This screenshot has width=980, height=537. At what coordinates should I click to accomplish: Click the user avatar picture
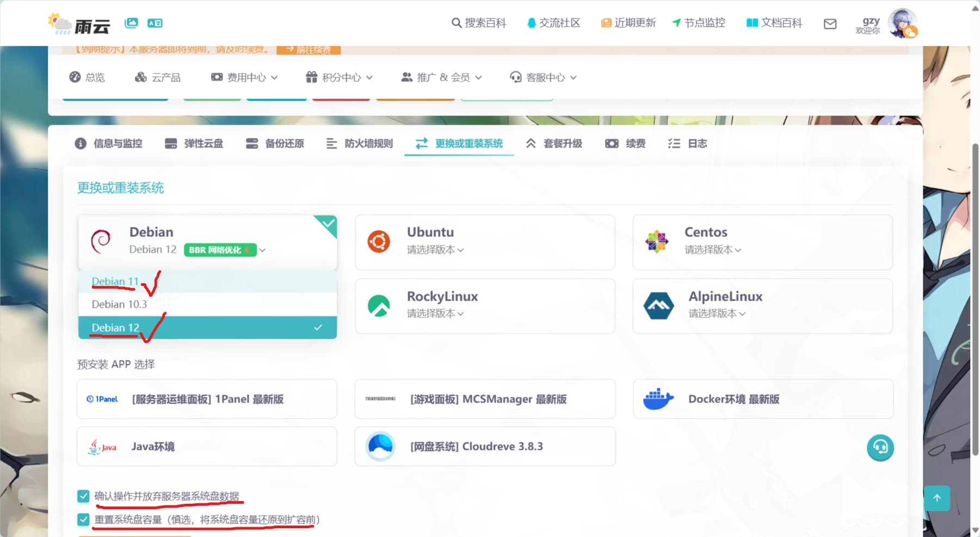903,23
